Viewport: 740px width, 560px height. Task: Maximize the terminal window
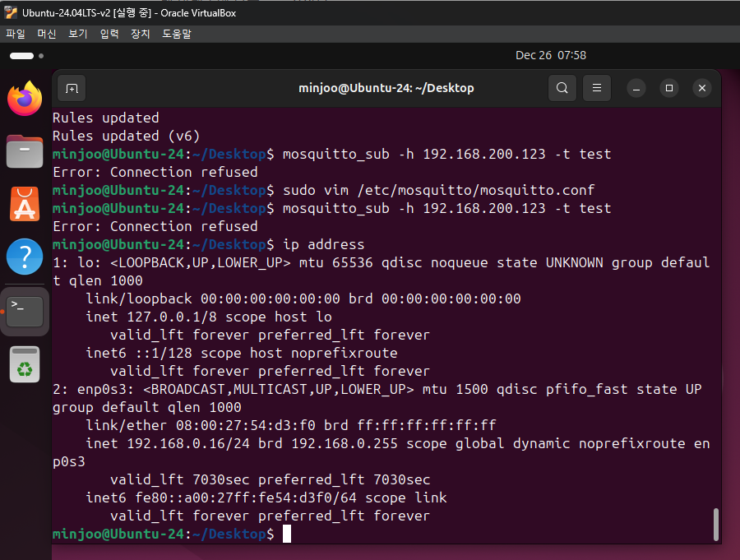(669, 88)
